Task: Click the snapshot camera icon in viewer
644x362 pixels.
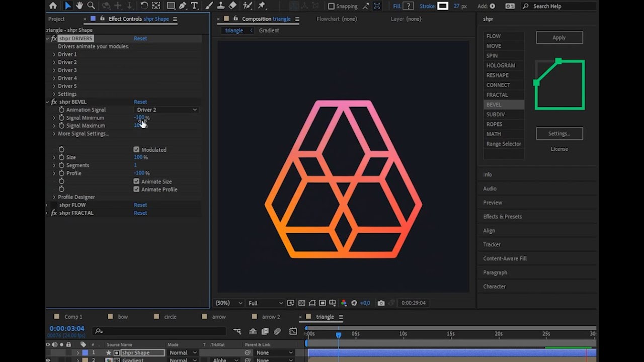Action: 381,303
